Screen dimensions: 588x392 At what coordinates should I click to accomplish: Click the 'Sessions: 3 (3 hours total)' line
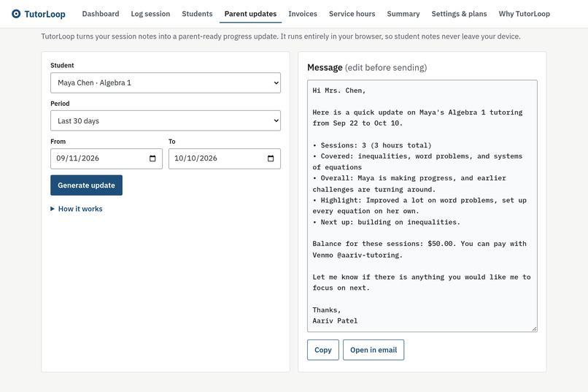pyautogui.click(x=372, y=145)
